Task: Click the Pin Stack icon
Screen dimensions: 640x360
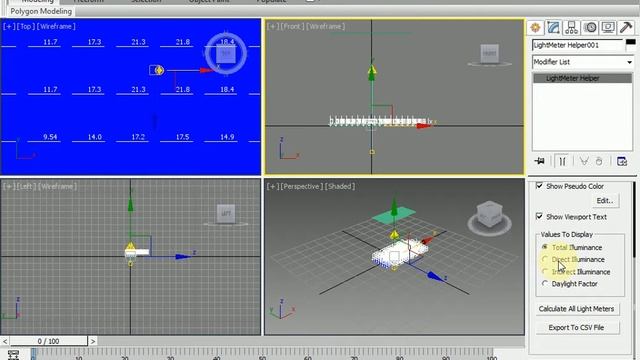Action: 540,161
